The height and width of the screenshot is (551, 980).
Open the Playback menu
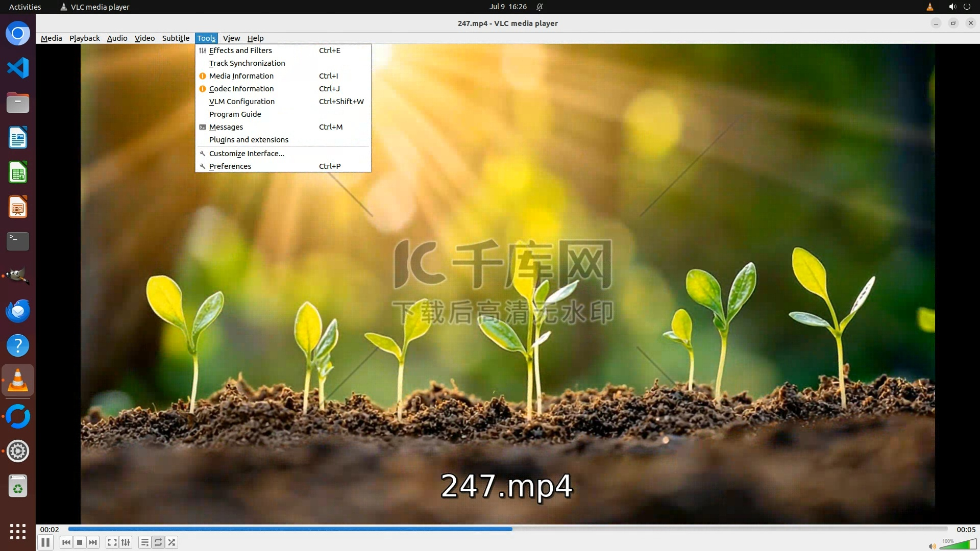point(84,38)
